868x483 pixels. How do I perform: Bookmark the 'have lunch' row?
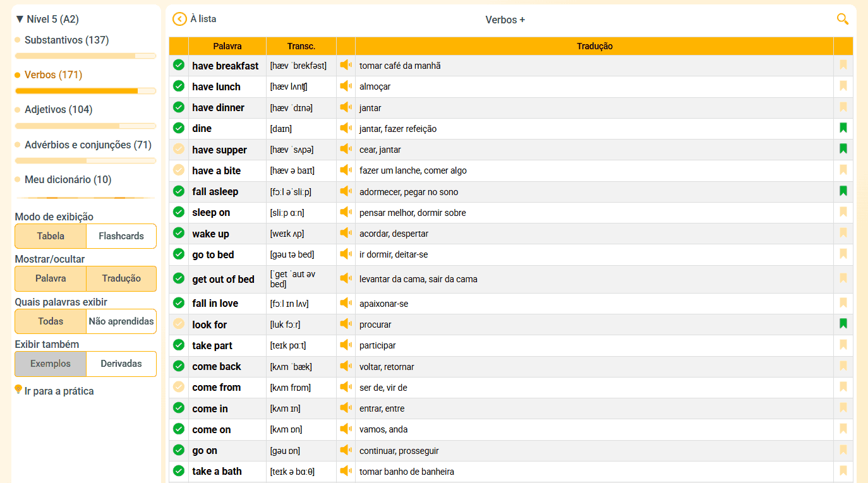coord(843,86)
